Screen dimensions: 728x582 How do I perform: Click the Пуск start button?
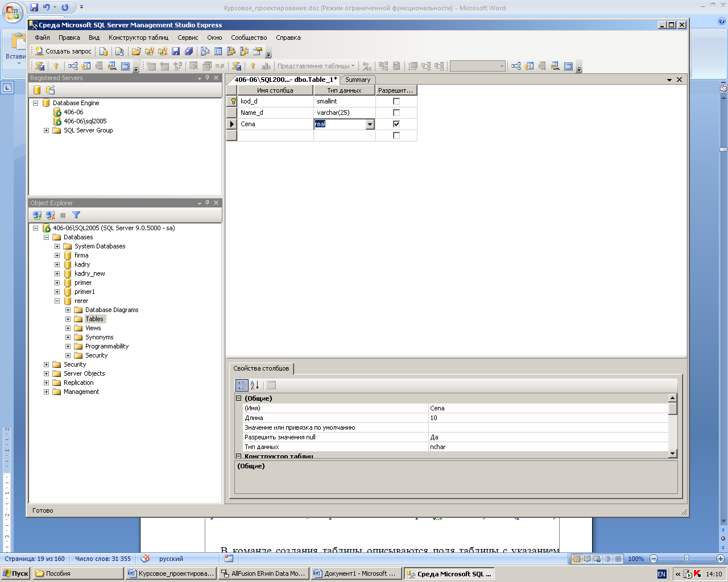click(x=15, y=573)
